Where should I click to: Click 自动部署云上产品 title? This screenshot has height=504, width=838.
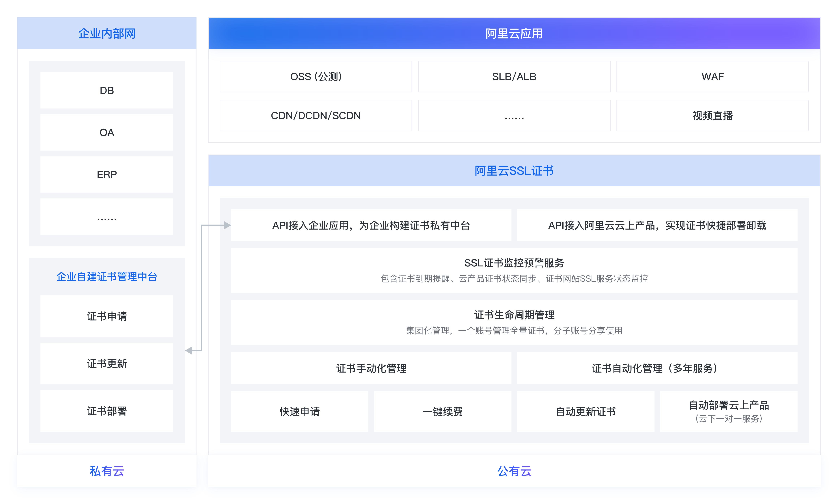(x=729, y=405)
